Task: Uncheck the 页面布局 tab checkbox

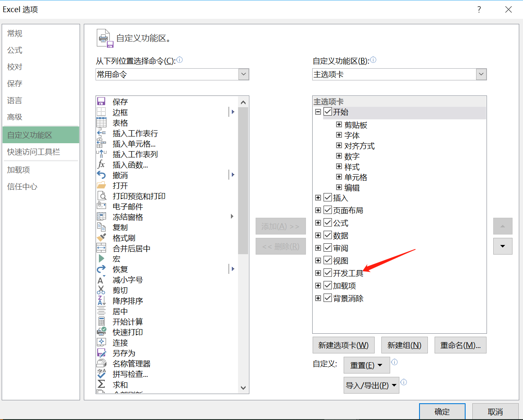Action: [x=328, y=210]
